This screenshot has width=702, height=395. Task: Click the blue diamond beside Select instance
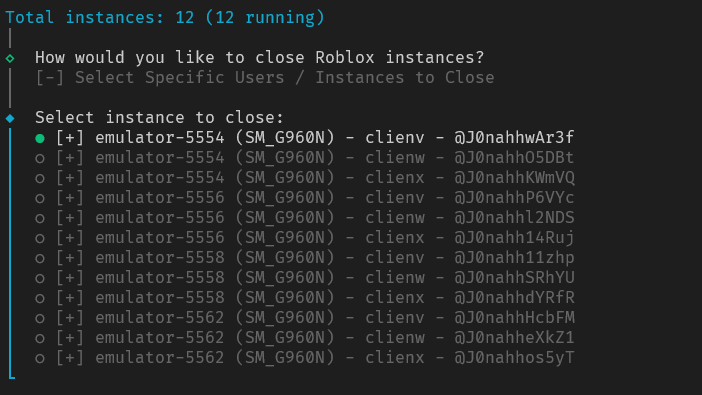[x=10, y=118]
